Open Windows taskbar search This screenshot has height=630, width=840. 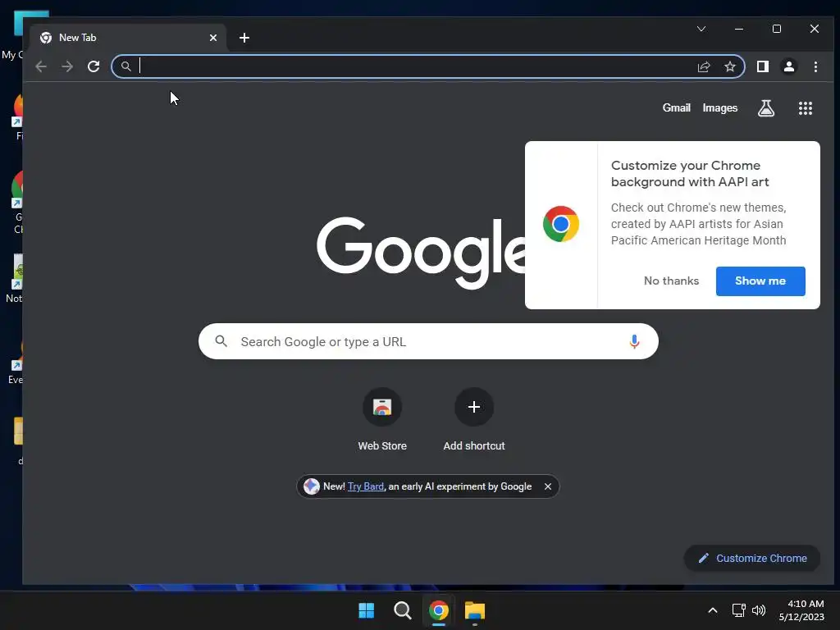tap(402, 610)
